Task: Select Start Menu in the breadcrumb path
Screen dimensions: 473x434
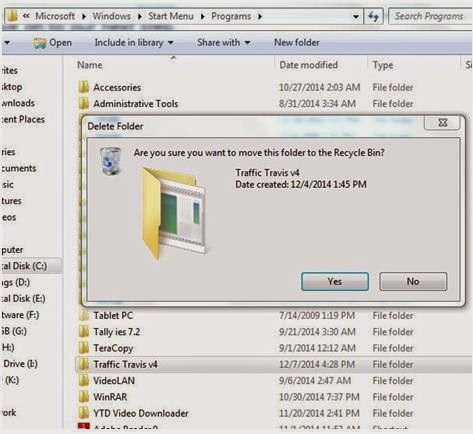Action: 171,16
